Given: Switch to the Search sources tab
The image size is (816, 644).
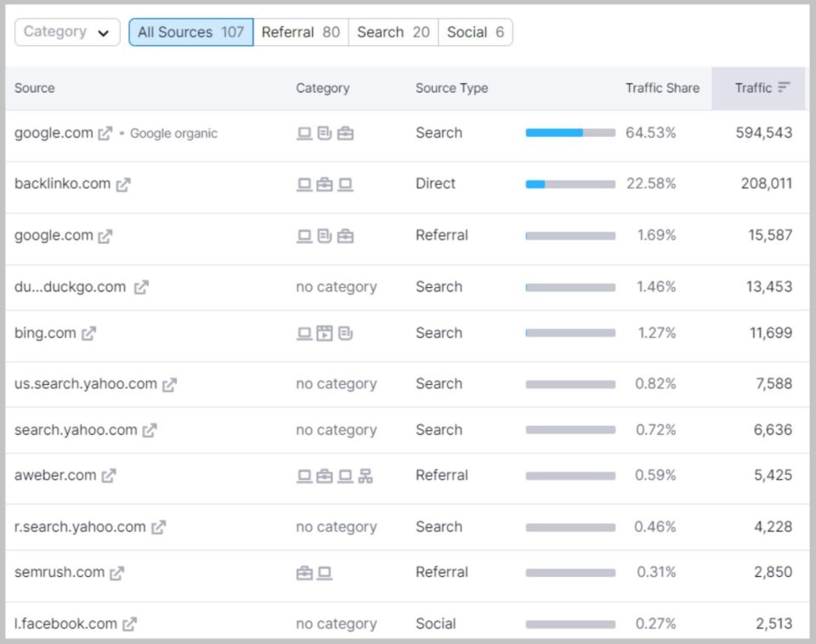Looking at the screenshot, I should 393,31.
